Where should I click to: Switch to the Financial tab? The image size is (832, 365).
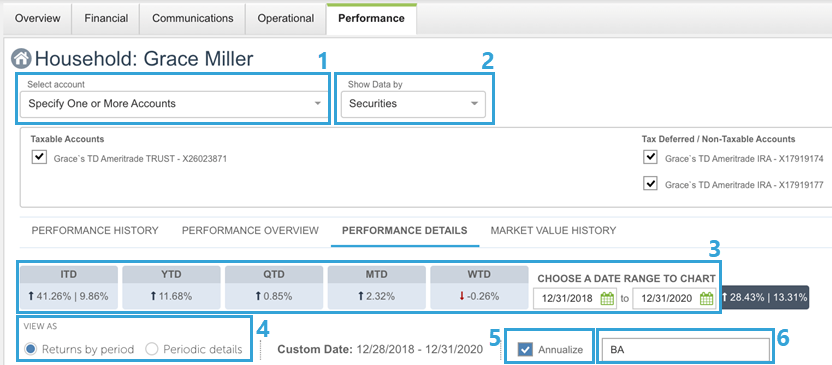(106, 18)
